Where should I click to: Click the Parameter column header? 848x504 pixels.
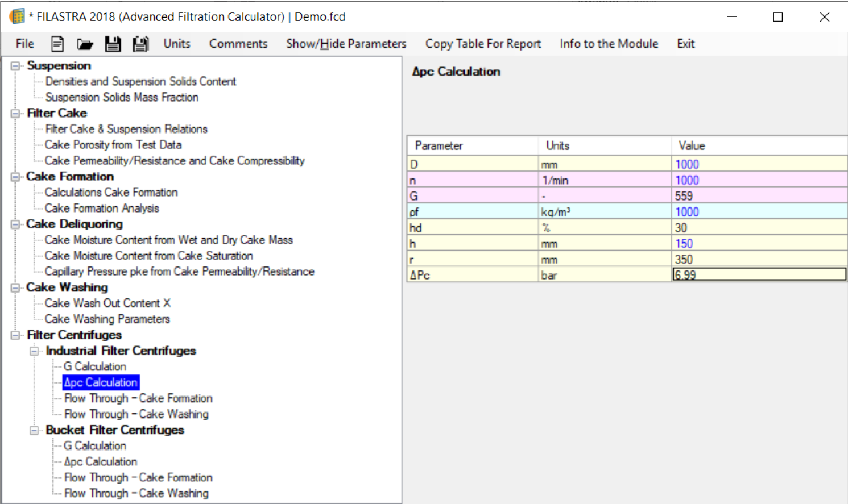473,146
